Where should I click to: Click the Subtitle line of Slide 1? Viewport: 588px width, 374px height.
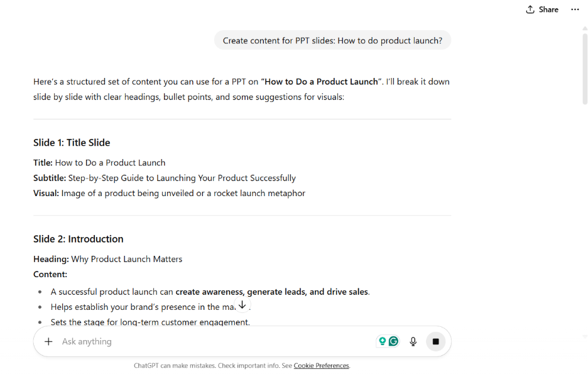tap(164, 178)
